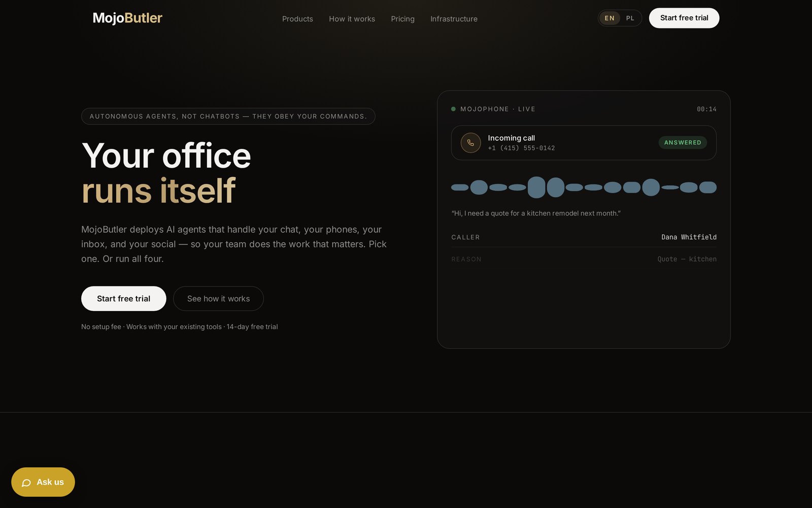Click the Autonomous agents tagline pill
812x508 pixels.
[x=228, y=116]
